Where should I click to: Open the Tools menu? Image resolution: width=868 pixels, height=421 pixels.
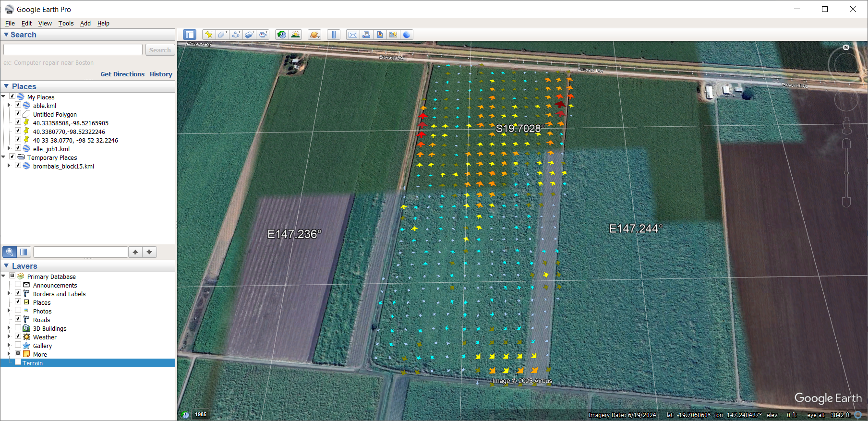(x=66, y=23)
